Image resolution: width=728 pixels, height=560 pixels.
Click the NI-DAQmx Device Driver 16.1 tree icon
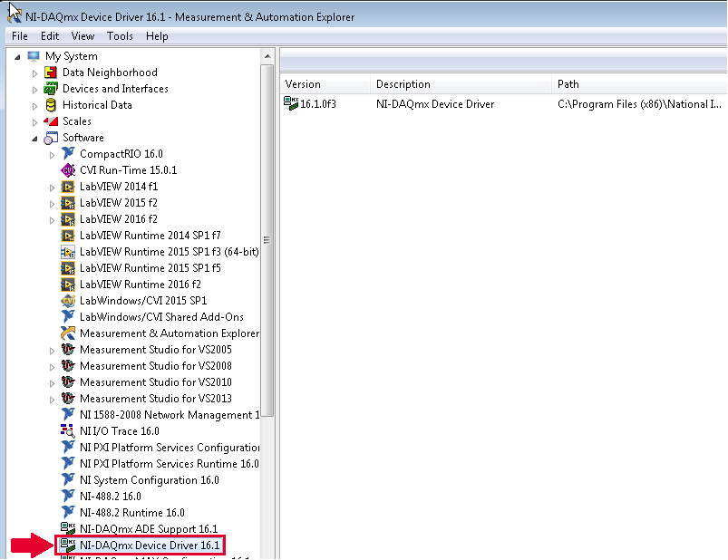click(x=68, y=546)
